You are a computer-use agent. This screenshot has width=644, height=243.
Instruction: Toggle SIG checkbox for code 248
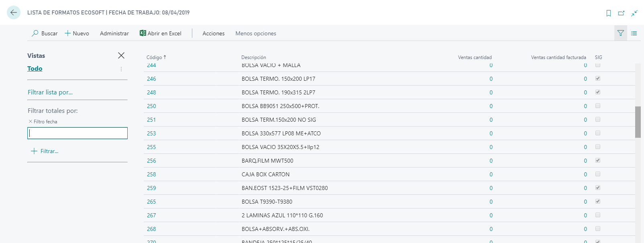point(598,92)
